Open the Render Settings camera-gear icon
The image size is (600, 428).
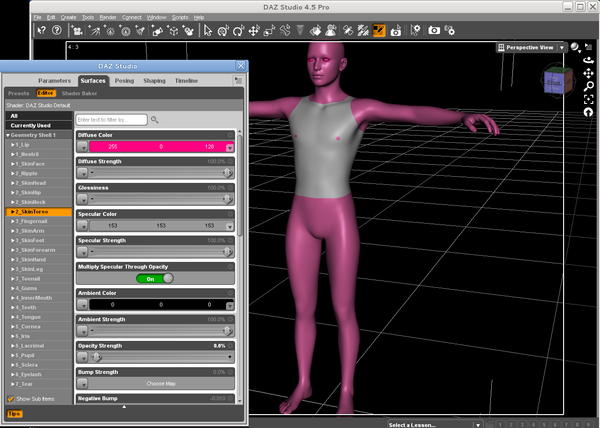pyautogui.click(x=450, y=30)
